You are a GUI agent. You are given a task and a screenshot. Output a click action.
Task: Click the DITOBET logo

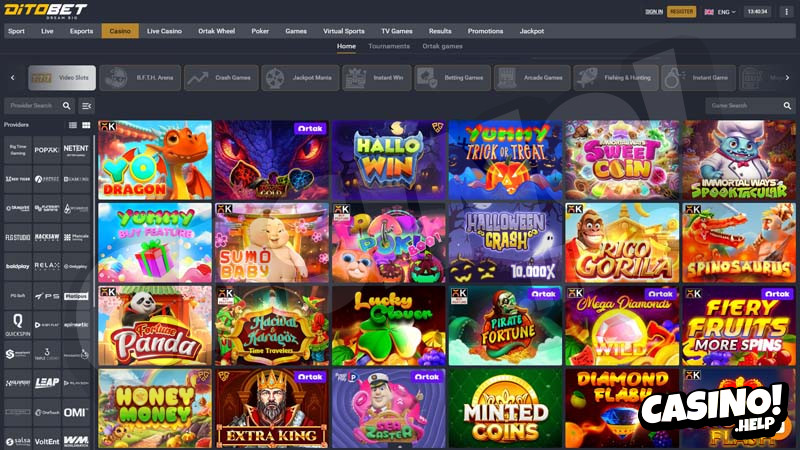coord(45,11)
